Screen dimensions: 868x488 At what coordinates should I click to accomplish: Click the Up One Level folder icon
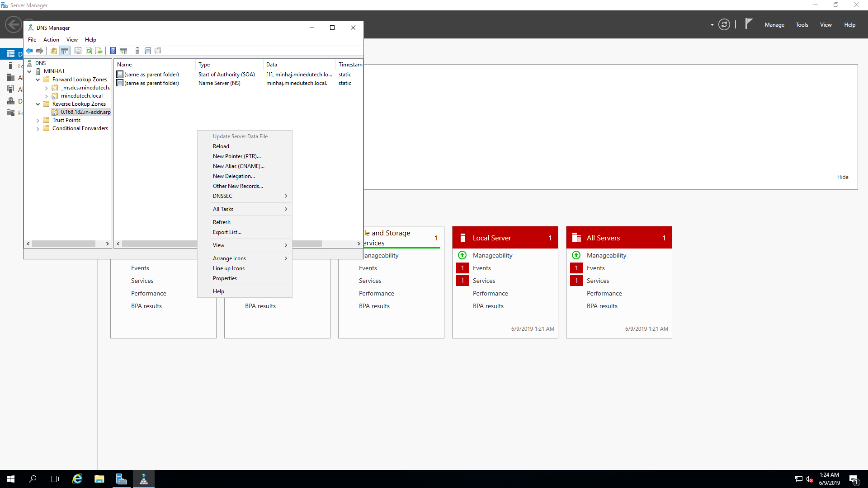tap(54, 51)
